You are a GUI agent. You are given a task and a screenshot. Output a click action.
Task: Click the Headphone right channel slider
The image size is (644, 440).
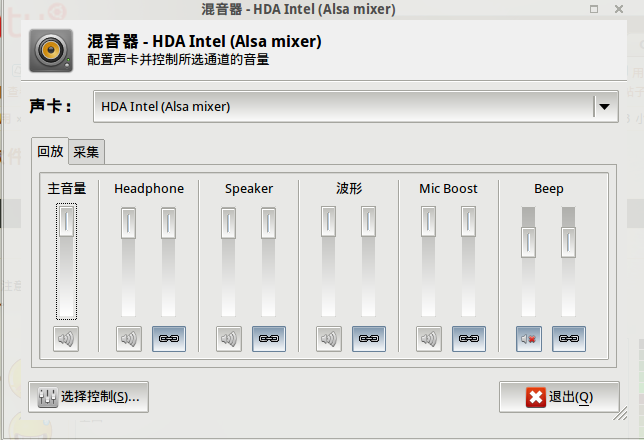[168, 223]
